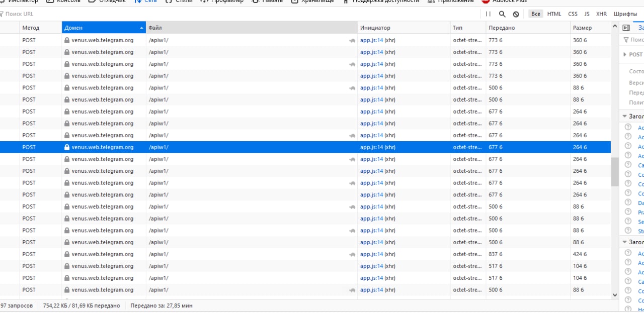Image resolution: width=644 pixels, height=313 pixels.
Task: Open help icon beside the 'Da' header
Action: tap(628, 202)
